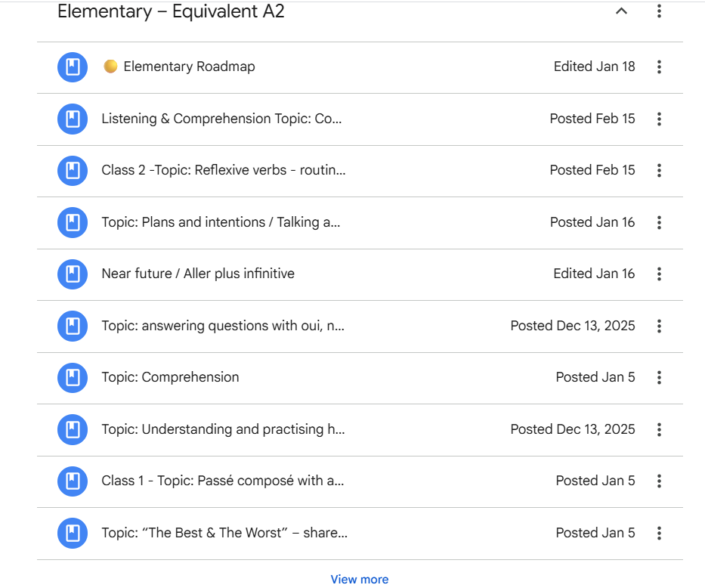The height and width of the screenshot is (588, 705).
Task: Click the material icon beside Elementary Roadmap
Action: [73, 67]
